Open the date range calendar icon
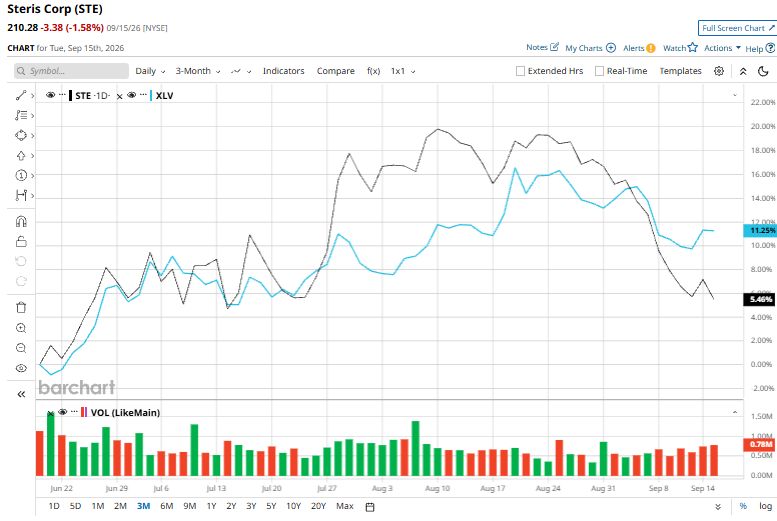Viewport: 777px width, 521px height. (x=370, y=507)
